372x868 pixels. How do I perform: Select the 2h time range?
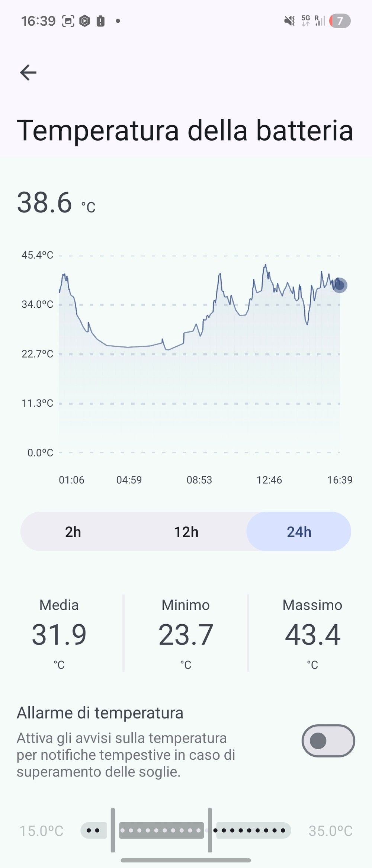click(x=73, y=532)
